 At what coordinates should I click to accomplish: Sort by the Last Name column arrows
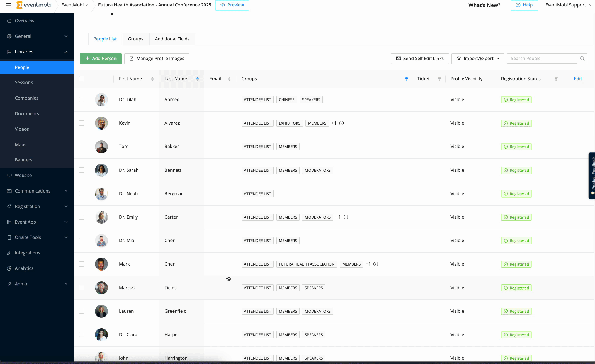point(198,79)
